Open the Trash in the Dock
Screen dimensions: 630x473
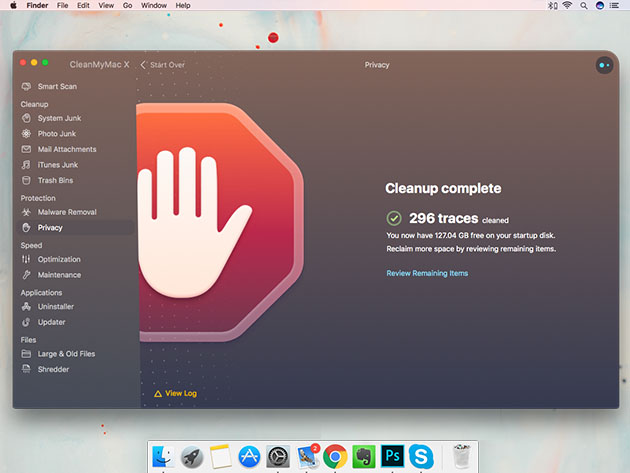coord(462,457)
